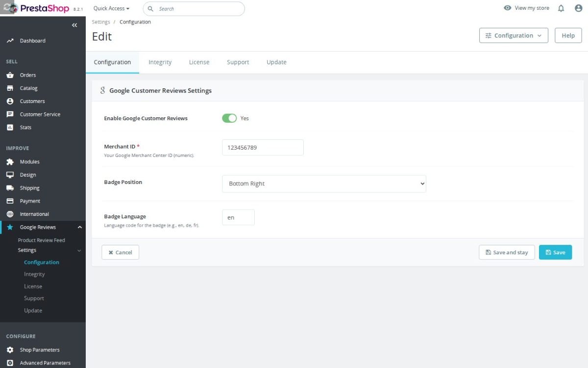Click the Stats chart icon

pos(10,128)
